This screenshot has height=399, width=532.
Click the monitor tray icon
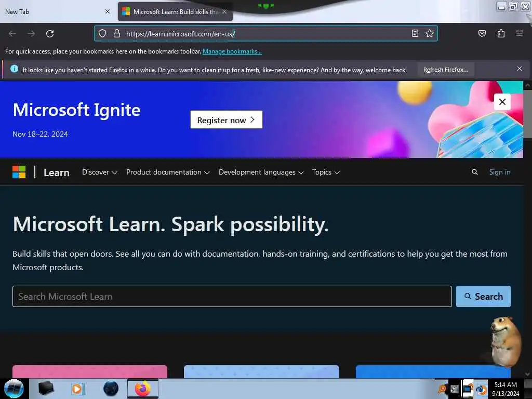click(468, 389)
